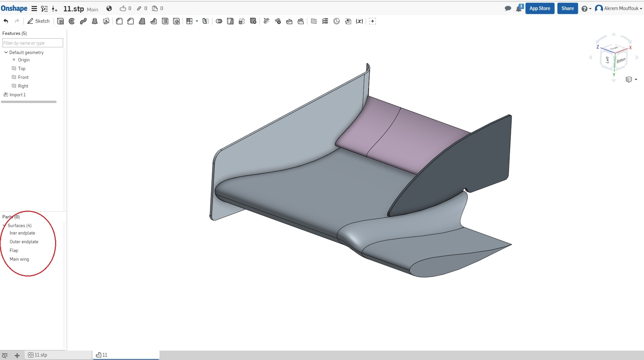The width and height of the screenshot is (644, 360).
Task: Select the Revolve tool
Action: (x=72, y=21)
